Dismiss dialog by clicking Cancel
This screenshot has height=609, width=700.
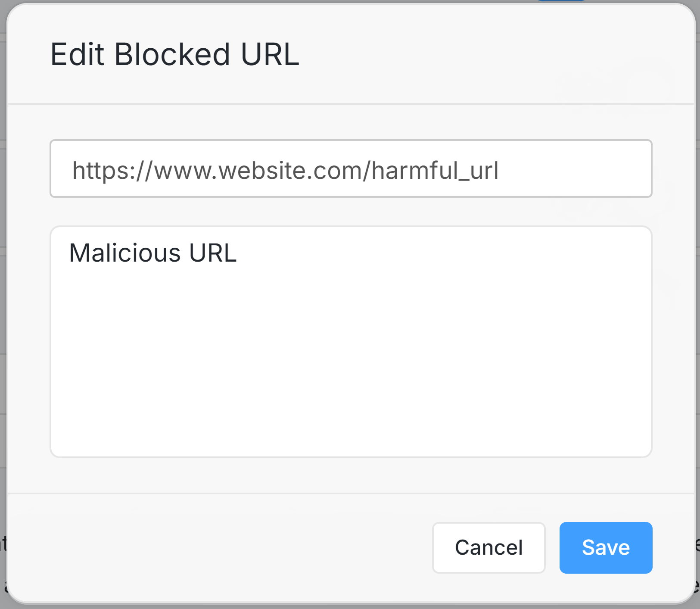click(488, 548)
